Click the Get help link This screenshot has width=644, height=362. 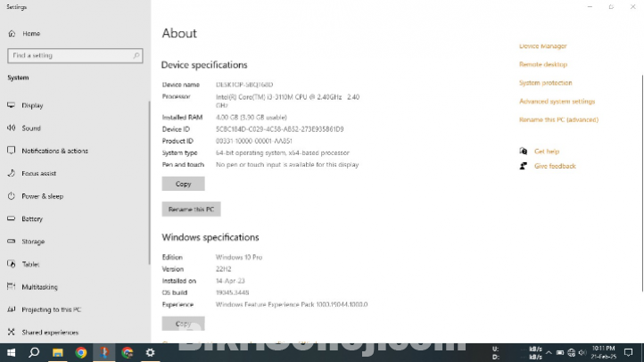(x=546, y=152)
